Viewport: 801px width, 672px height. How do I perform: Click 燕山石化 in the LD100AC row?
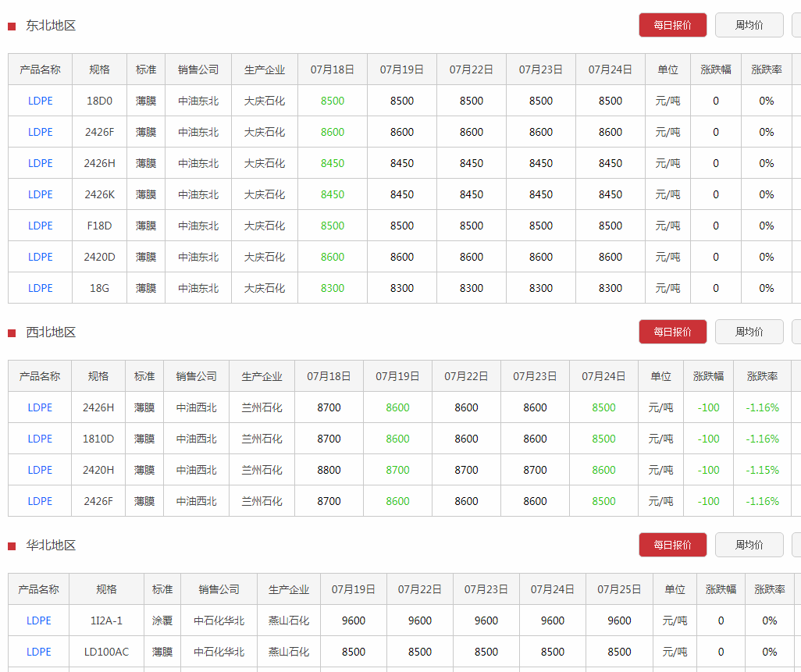[289, 652]
